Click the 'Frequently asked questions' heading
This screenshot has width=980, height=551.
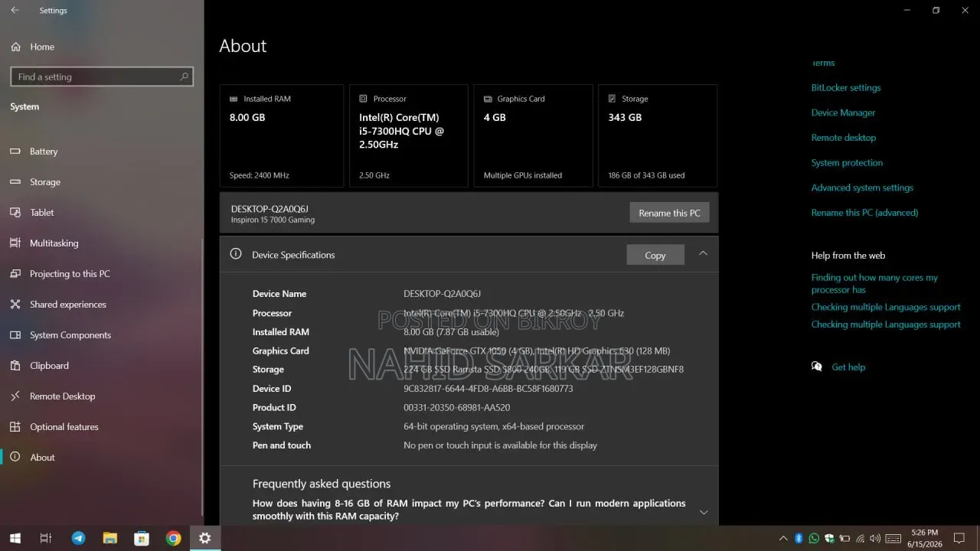322,484
